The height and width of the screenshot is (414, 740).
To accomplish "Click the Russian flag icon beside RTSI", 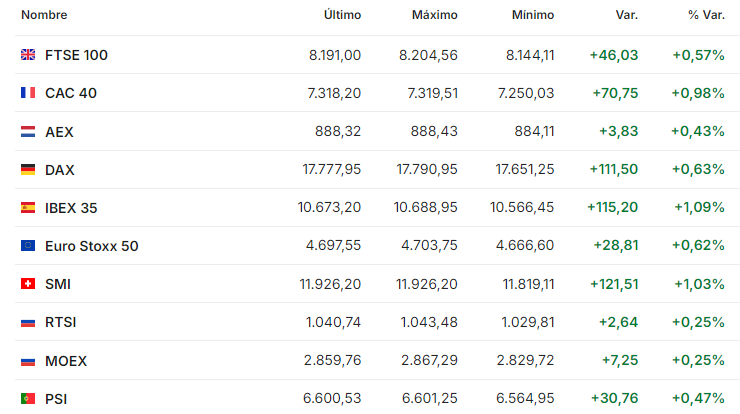I will [28, 322].
